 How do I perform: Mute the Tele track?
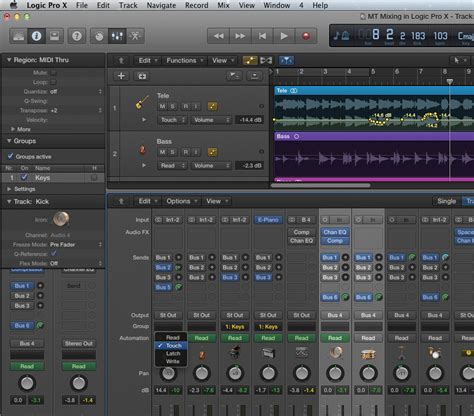pyautogui.click(x=162, y=106)
